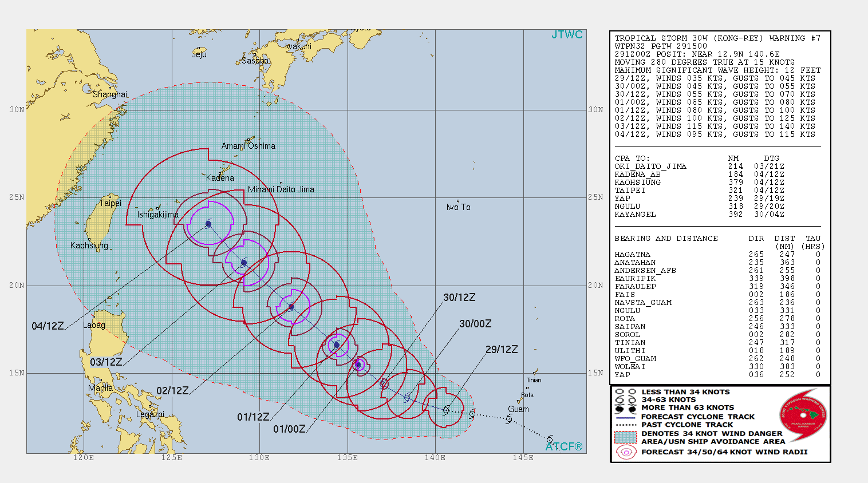Click the Taipei label on the map
The height and width of the screenshot is (483, 868).
(111, 203)
